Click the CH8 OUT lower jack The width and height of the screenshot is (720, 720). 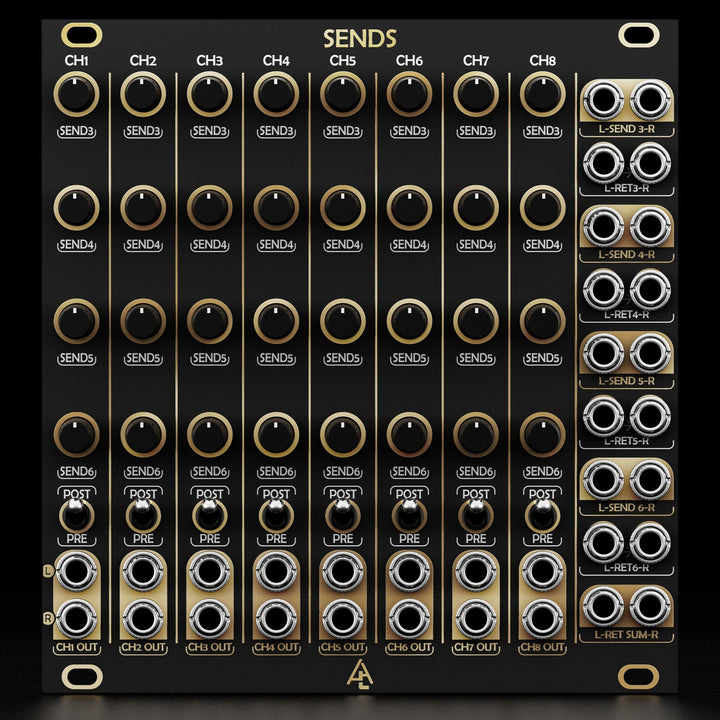tap(542, 619)
